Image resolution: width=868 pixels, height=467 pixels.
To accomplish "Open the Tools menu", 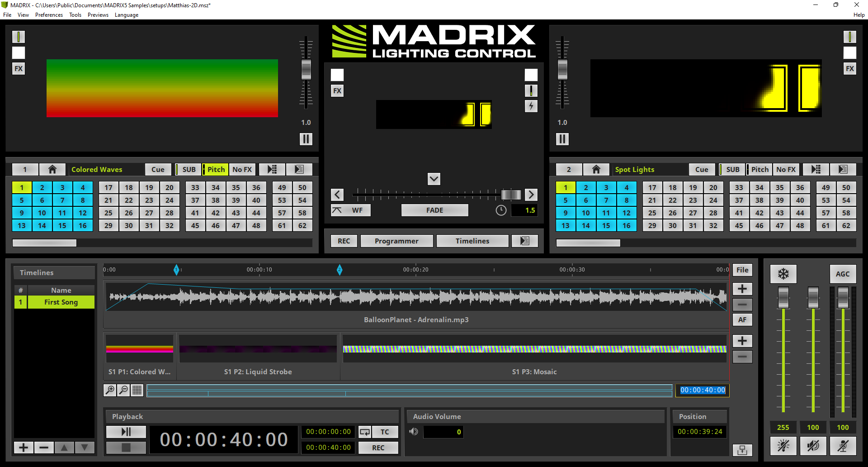I will point(75,15).
